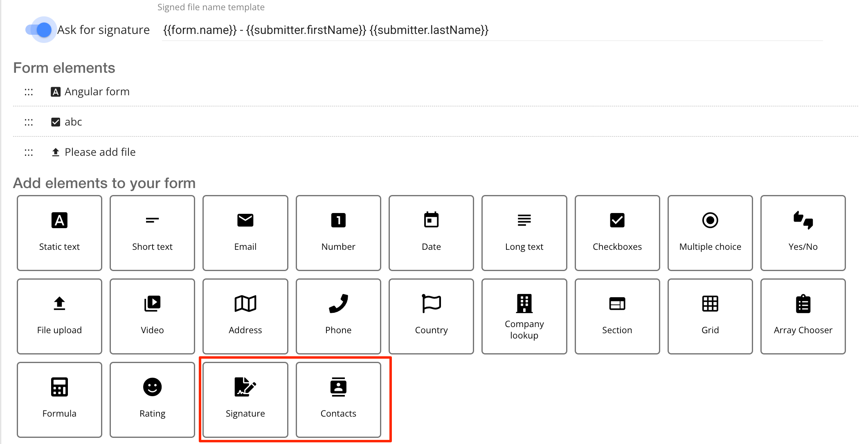This screenshot has width=868, height=444.
Task: Click the signed file name template field
Action: click(x=491, y=30)
